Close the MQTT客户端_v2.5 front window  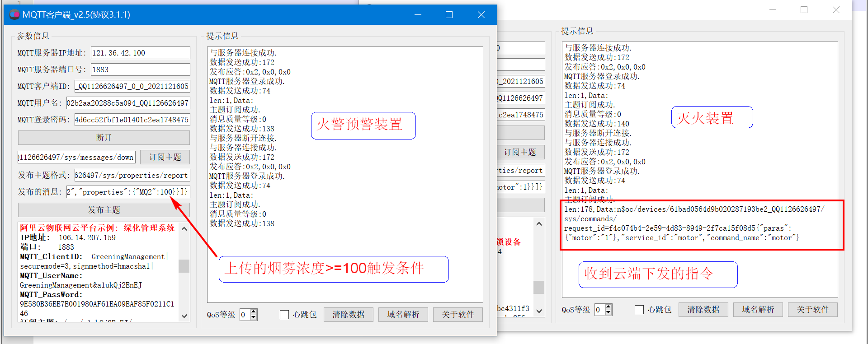pyautogui.click(x=481, y=15)
